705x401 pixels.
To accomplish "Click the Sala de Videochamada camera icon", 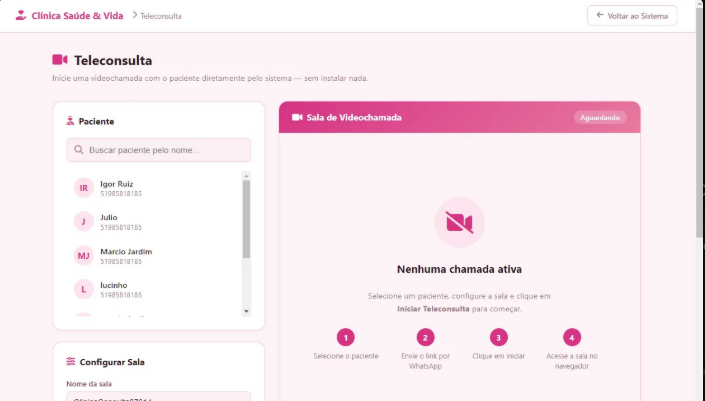I will 297,117.
